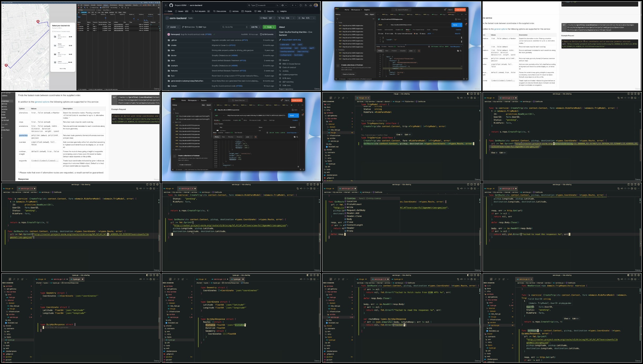The height and width of the screenshot is (364, 643).
Task: Select the Visualize response tab in POST Postman window
Action: pos(403,51)
